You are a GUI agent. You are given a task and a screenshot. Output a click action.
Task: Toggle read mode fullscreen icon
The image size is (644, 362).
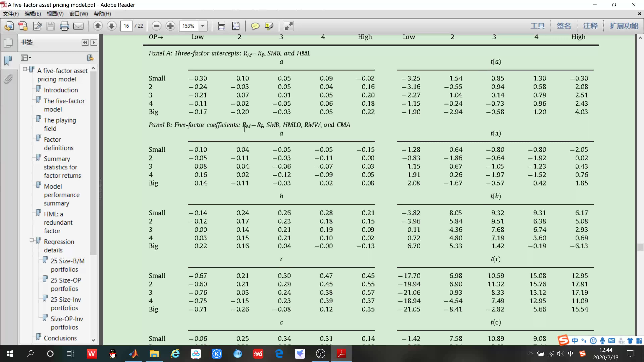click(288, 26)
